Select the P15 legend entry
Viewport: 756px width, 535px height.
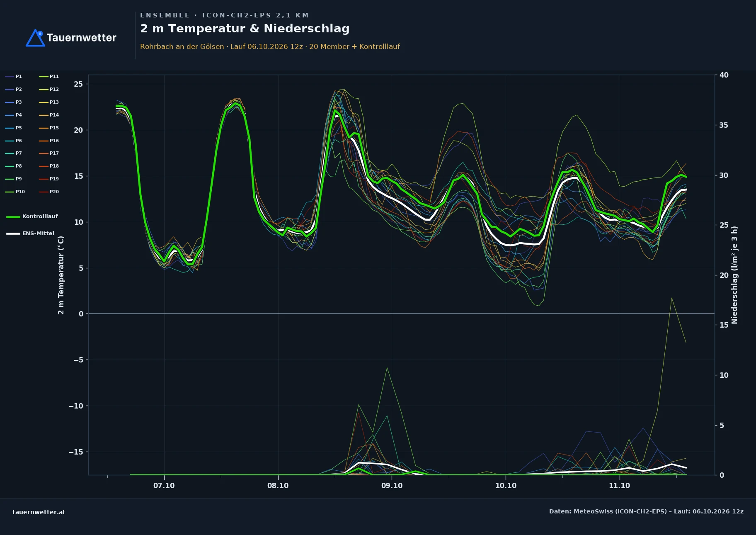pyautogui.click(x=49, y=128)
